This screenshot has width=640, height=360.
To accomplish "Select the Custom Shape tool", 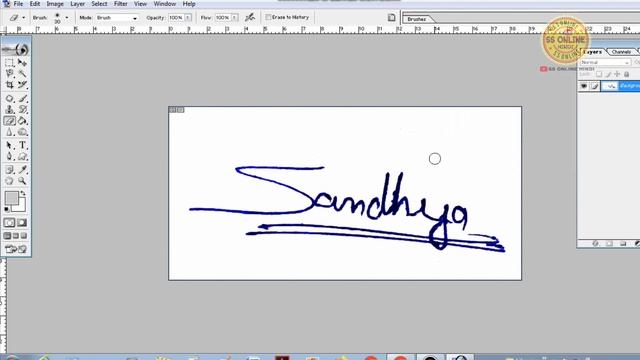I will coord(22,156).
